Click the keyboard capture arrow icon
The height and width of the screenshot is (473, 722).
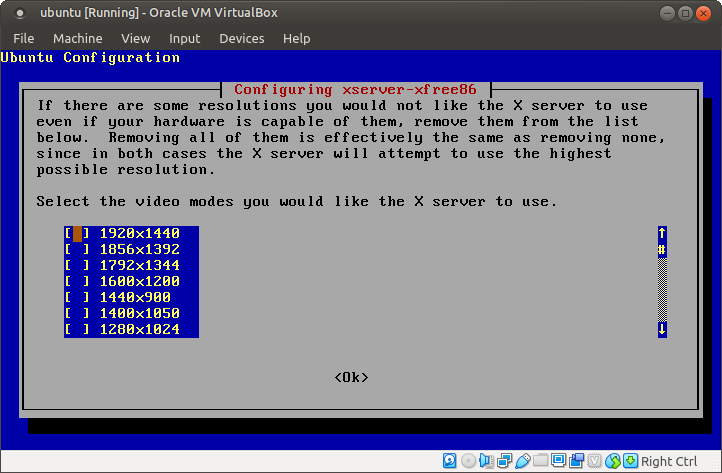pos(630,461)
